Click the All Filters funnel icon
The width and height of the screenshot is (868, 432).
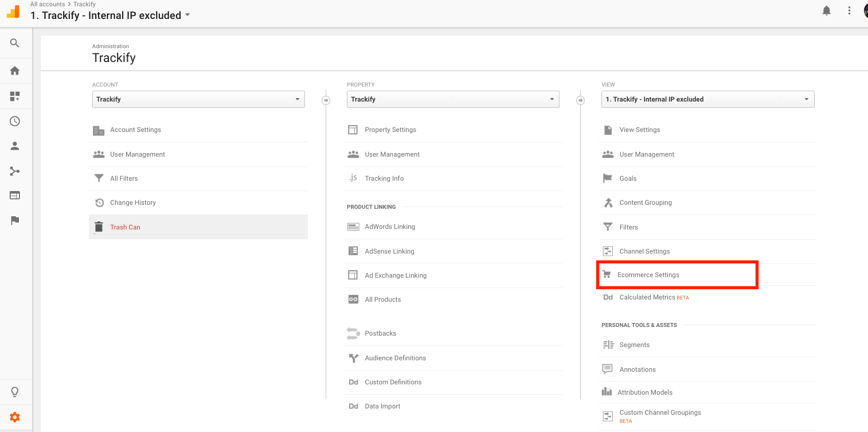(99, 178)
